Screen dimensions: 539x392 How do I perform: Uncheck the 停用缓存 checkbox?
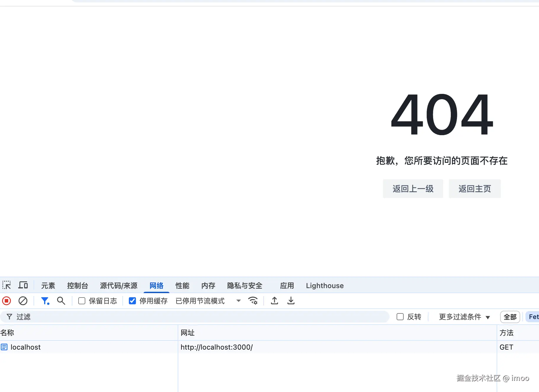[x=132, y=301]
